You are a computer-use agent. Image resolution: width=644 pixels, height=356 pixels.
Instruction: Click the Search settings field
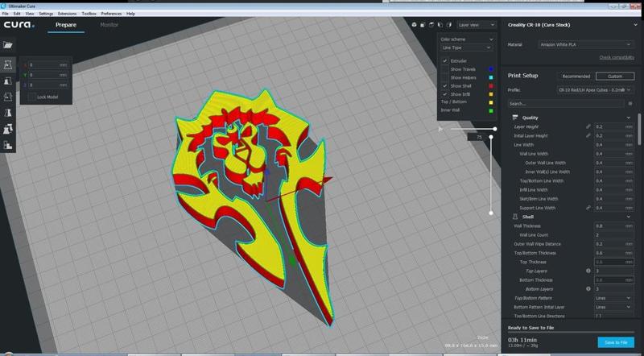[x=566, y=104]
